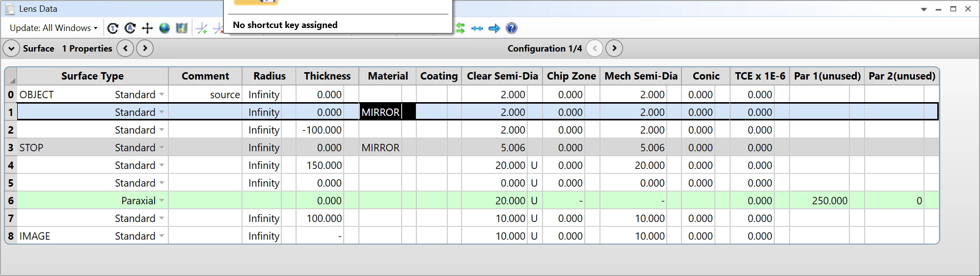Open surface type dropdown for STOP row
Screen dimensions: 980x276
(x=162, y=147)
